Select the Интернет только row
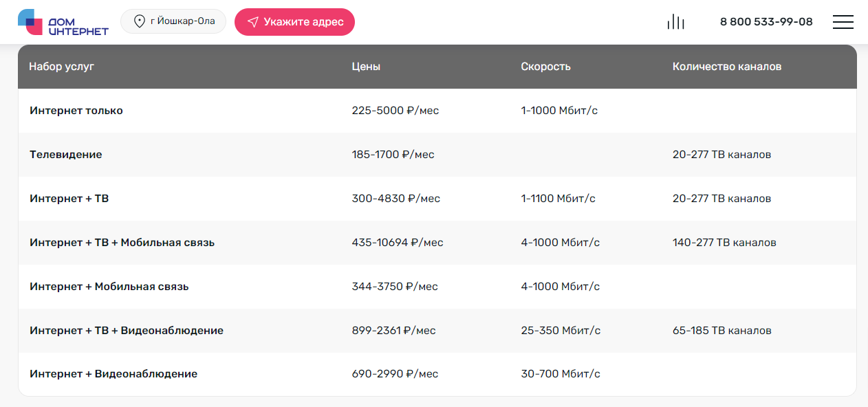The width and height of the screenshot is (868, 407). (x=76, y=111)
